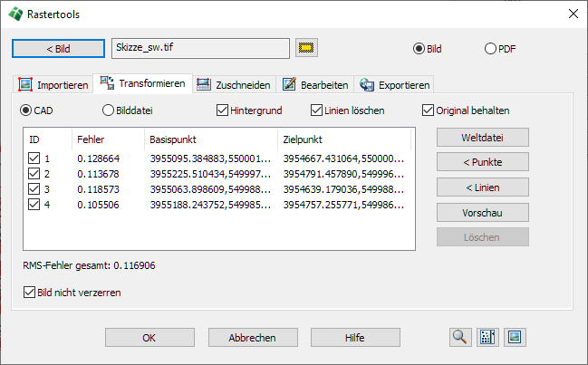Click the dotted grid panel icon

pyautogui.click(x=487, y=337)
